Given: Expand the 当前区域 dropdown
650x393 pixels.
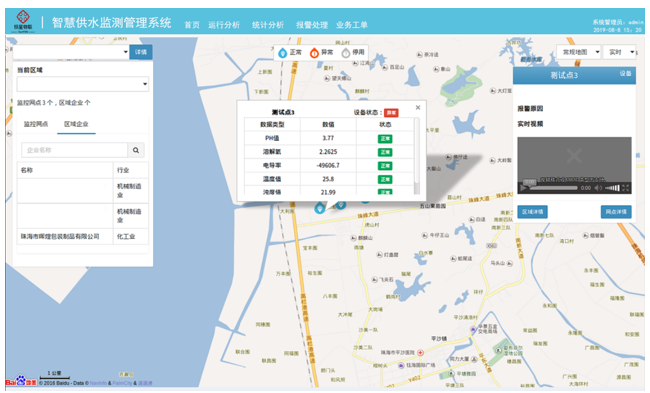Looking at the screenshot, I should click(x=83, y=84).
